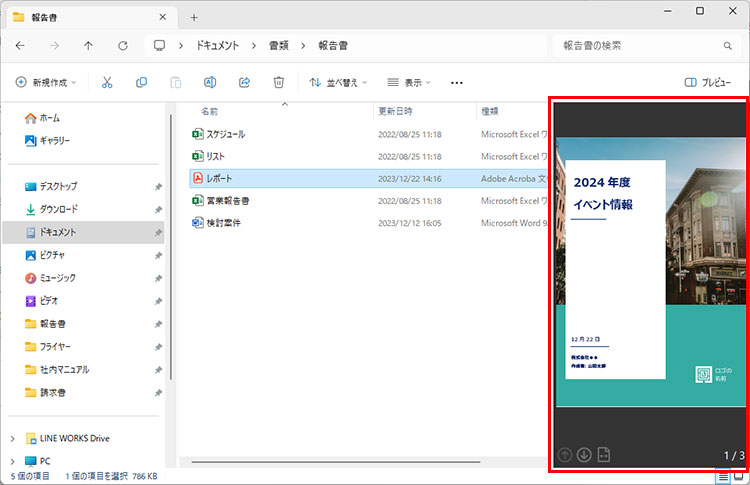Click the Copy icon in toolbar
Image resolution: width=750 pixels, height=485 pixels.
[x=141, y=82]
